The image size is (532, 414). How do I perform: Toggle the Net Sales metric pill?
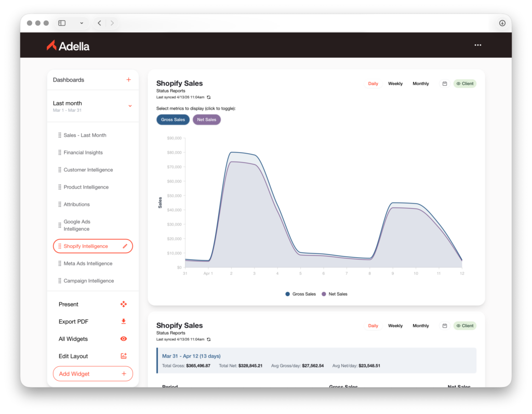click(x=207, y=119)
